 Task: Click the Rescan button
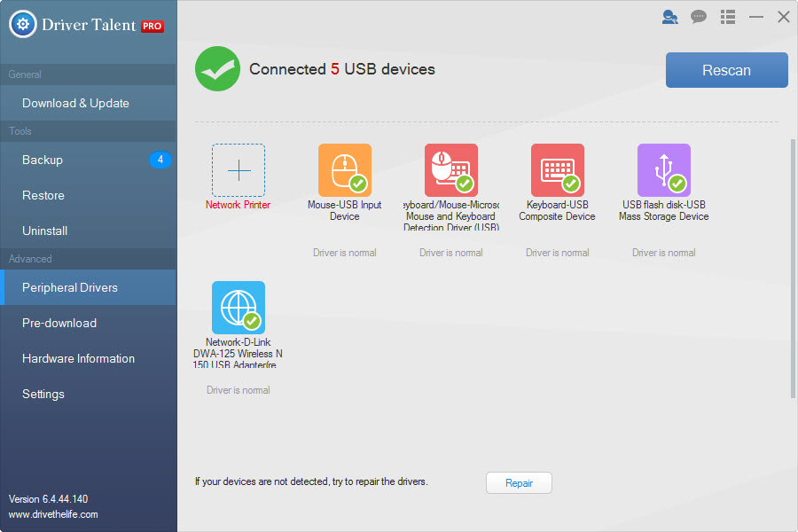pos(727,70)
